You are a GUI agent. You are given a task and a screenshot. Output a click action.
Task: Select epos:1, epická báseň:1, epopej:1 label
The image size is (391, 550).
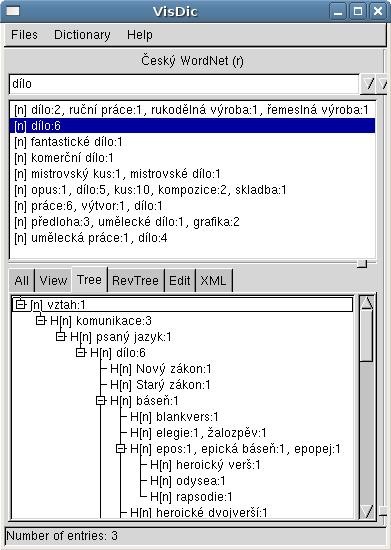[x=235, y=449]
